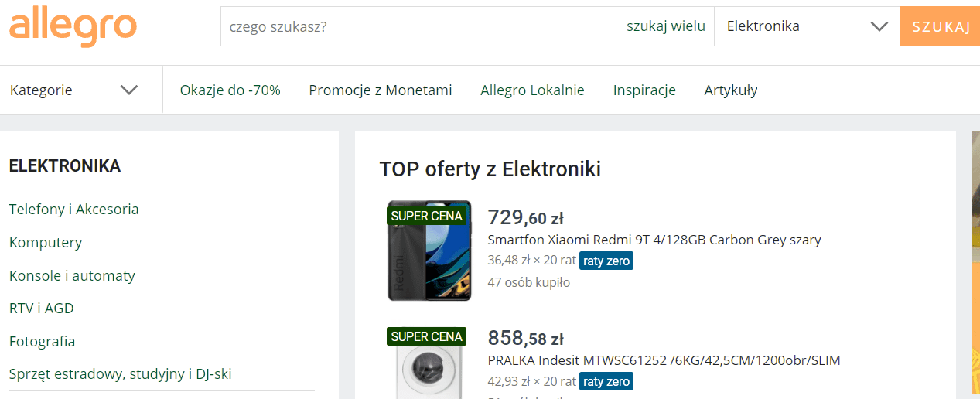Open the 'Okazje do -70%' menu item
Screen dimensions: 980x399
230,90
